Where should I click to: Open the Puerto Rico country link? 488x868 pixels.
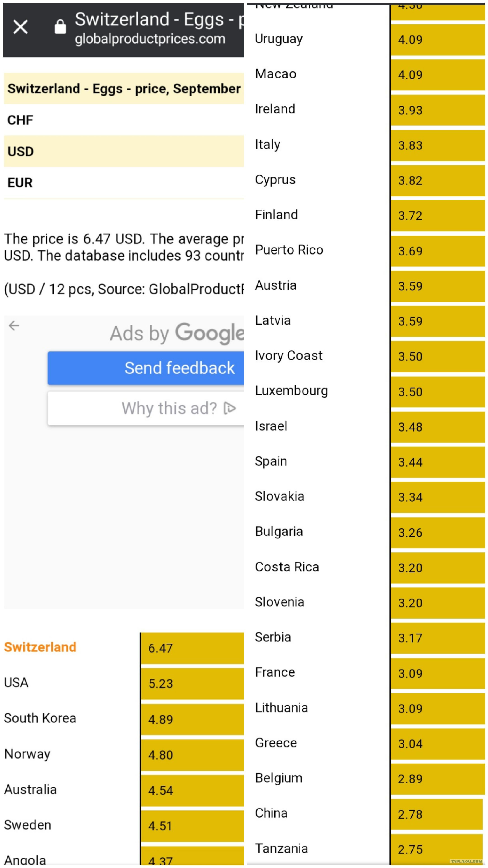point(289,250)
